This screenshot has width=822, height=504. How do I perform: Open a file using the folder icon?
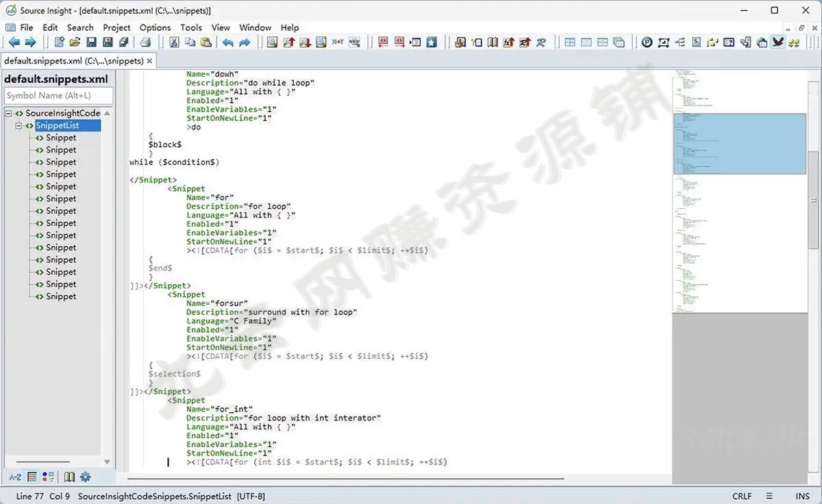coord(75,42)
